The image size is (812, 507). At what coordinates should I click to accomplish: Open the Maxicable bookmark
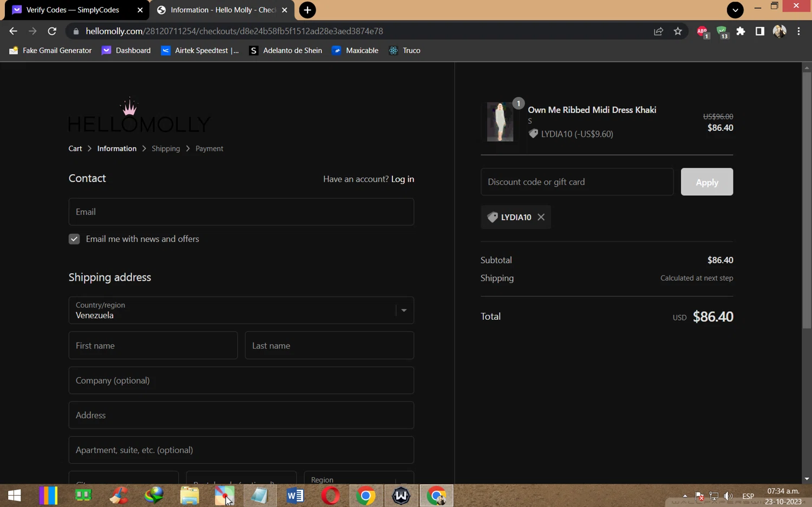tap(355, 50)
